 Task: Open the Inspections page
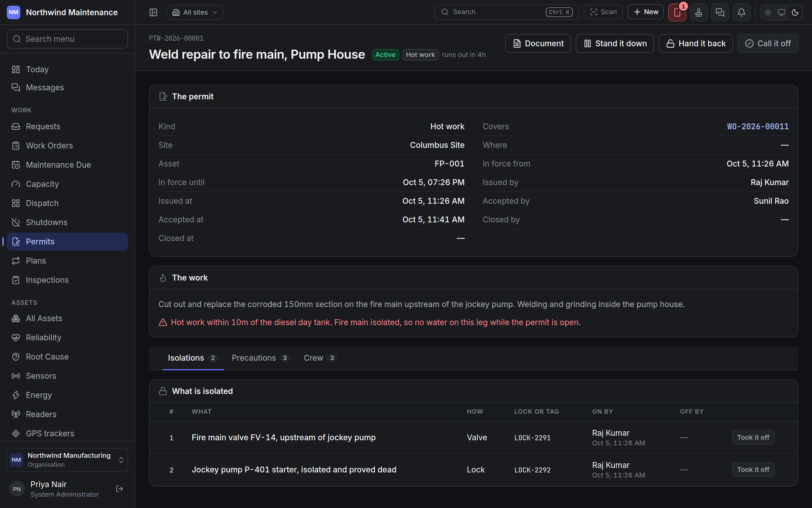67,280
